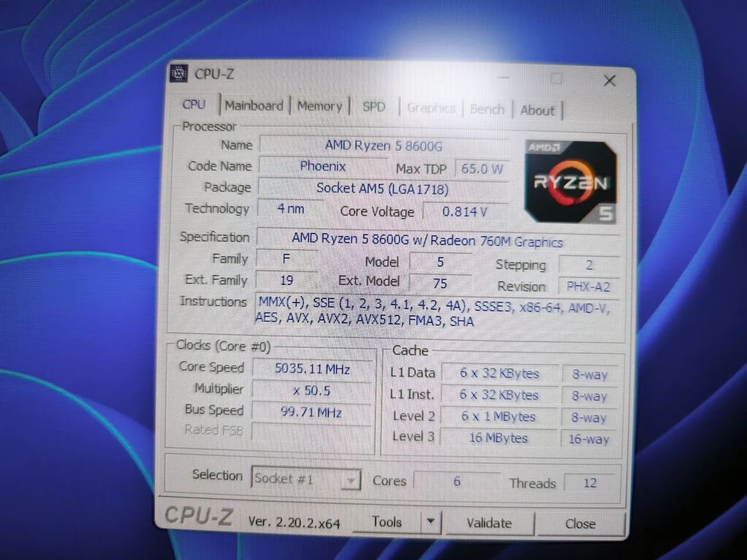747x560 pixels.
Task: Click the Code Name value Phoenix
Action: tap(323, 166)
